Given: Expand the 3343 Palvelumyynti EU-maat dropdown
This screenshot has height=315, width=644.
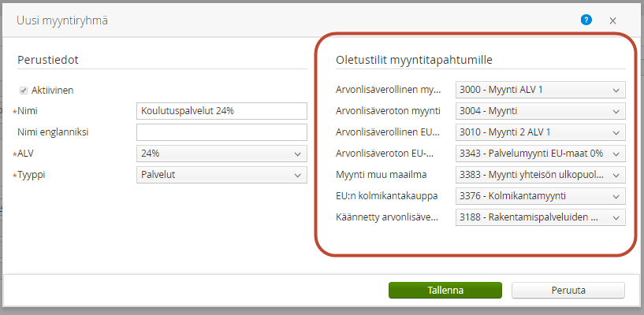Looking at the screenshot, I should pos(540,154).
